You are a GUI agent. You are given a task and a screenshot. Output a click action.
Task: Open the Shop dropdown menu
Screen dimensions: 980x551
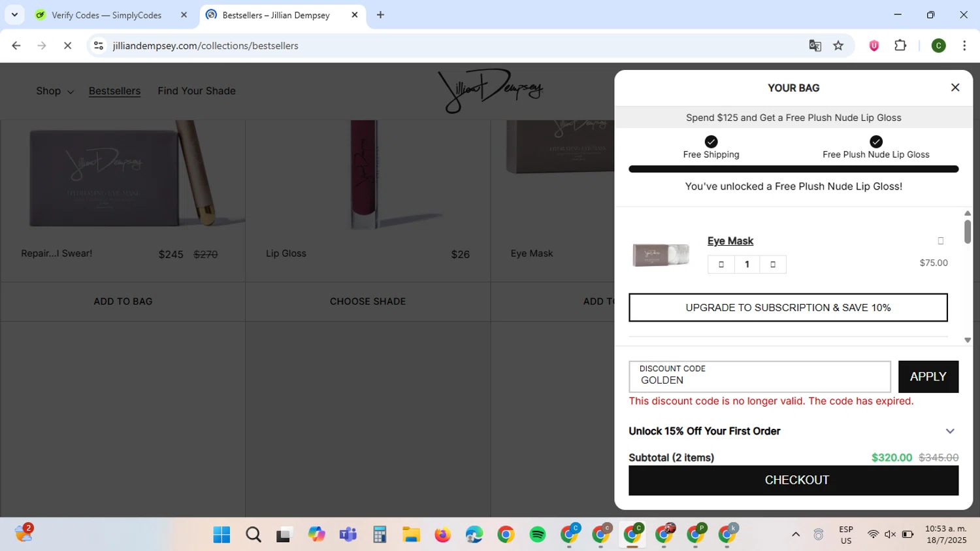[x=55, y=91]
